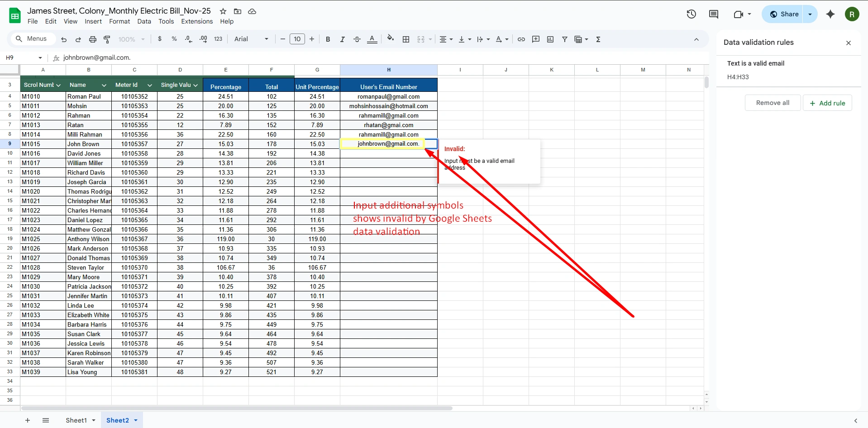Create a filter on the data

point(564,39)
